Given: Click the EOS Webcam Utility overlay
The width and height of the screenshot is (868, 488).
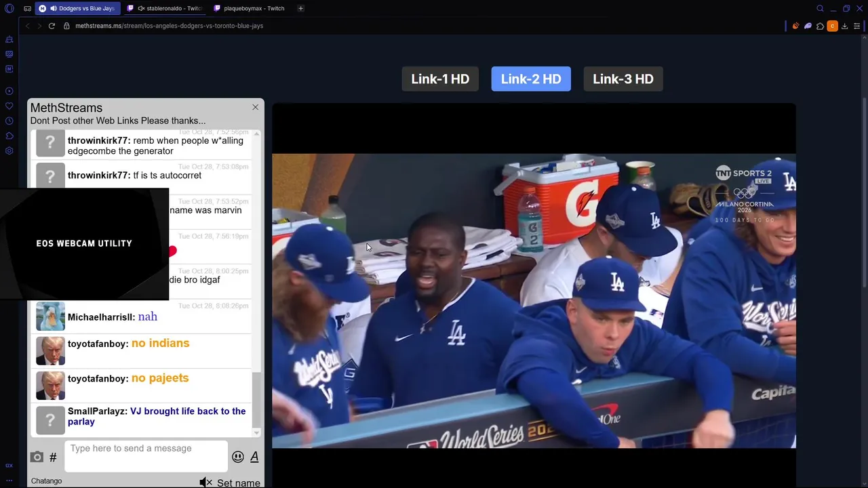Looking at the screenshot, I should pyautogui.click(x=84, y=243).
